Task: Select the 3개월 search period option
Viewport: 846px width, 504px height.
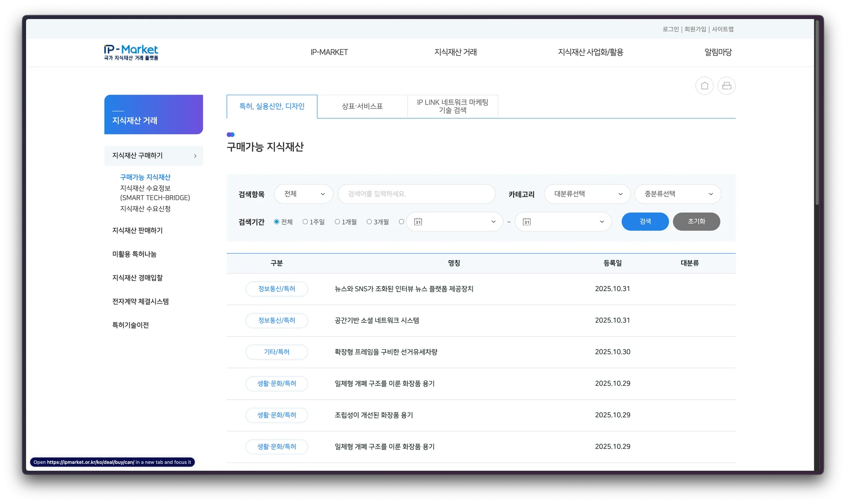Action: click(369, 222)
